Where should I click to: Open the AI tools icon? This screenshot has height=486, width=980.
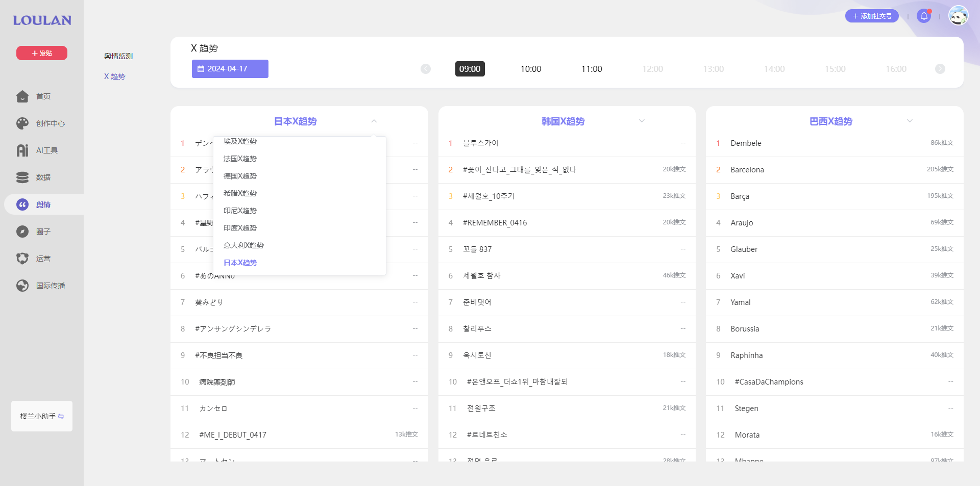coord(22,150)
